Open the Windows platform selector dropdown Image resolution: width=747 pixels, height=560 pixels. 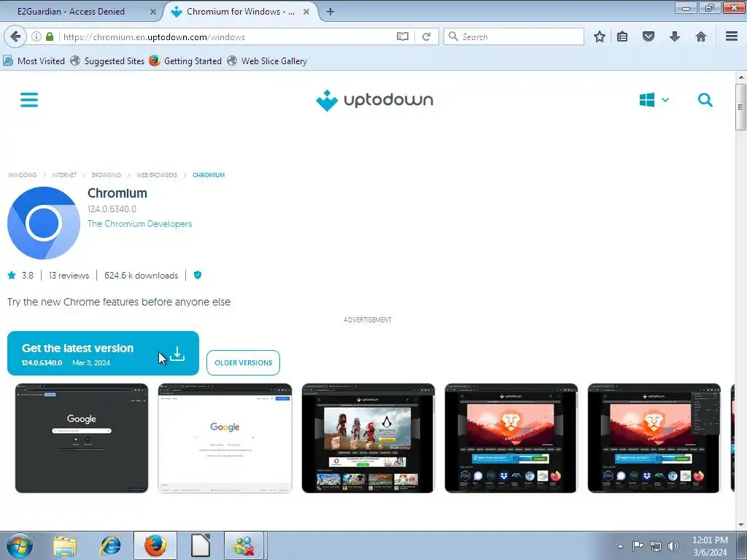pyautogui.click(x=654, y=100)
